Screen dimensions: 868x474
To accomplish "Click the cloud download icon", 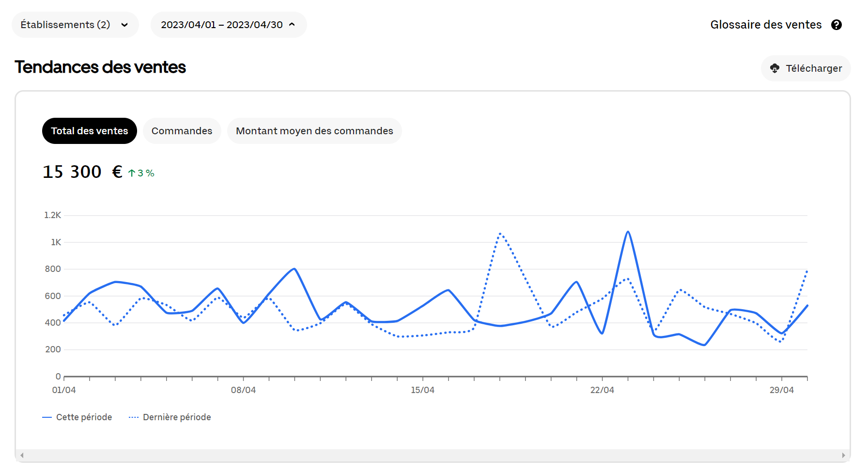I will (x=775, y=68).
